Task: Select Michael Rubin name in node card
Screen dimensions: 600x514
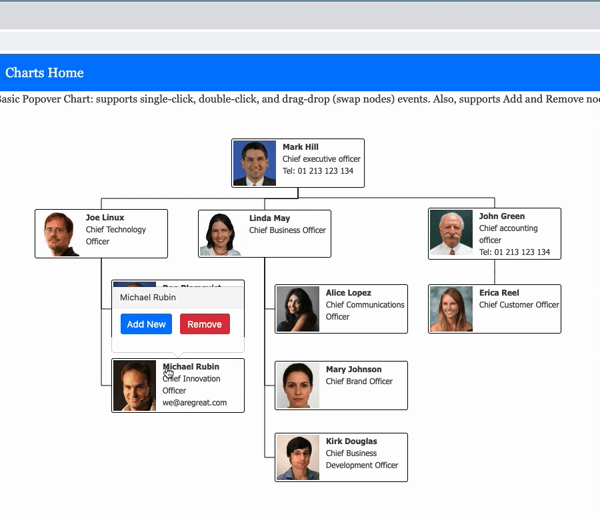Action: click(191, 367)
